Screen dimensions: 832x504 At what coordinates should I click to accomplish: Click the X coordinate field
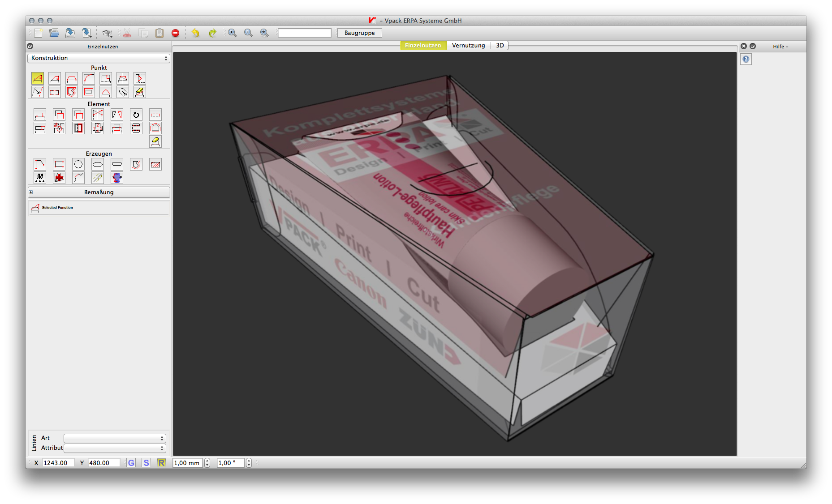[x=58, y=463]
